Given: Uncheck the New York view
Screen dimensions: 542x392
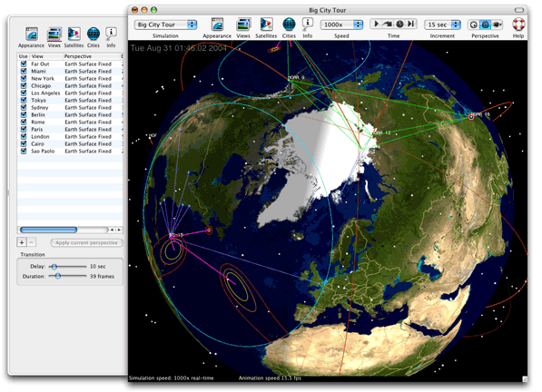Looking at the screenshot, I should point(24,79).
